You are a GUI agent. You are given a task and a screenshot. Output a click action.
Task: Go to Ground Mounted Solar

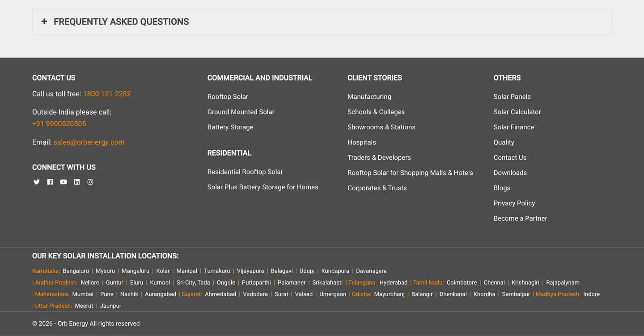pyautogui.click(x=241, y=112)
